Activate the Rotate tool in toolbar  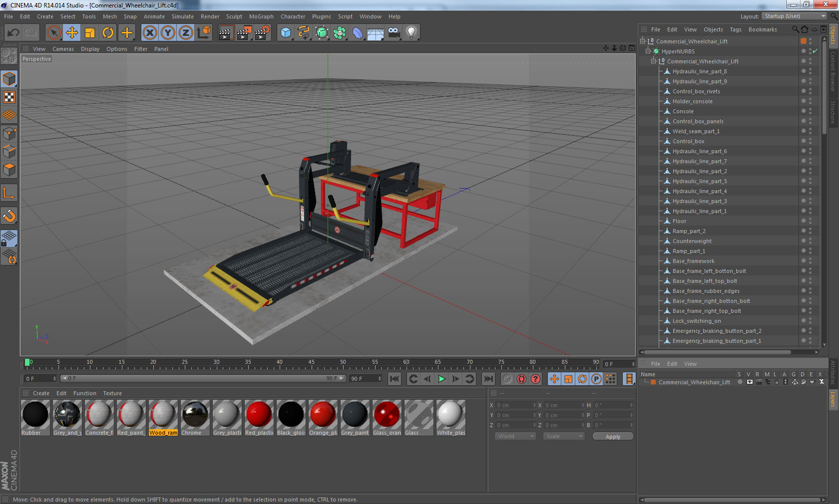click(x=108, y=33)
